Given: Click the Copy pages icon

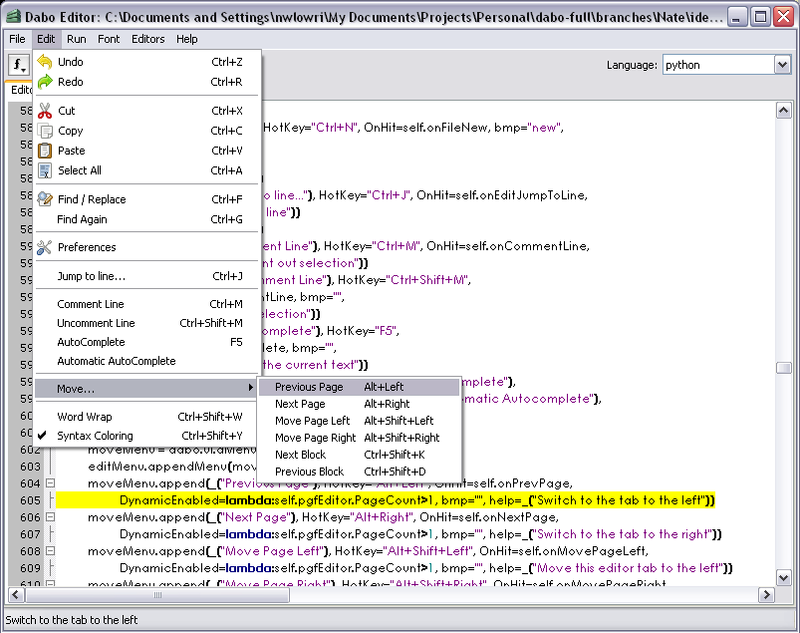Looking at the screenshot, I should tap(44, 131).
